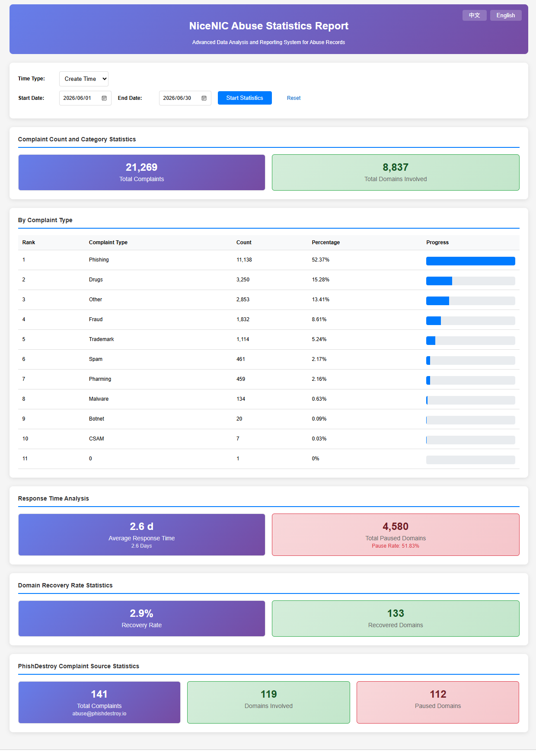The width and height of the screenshot is (536, 756).
Task: Click the Other row progress bar
Action: point(471,301)
